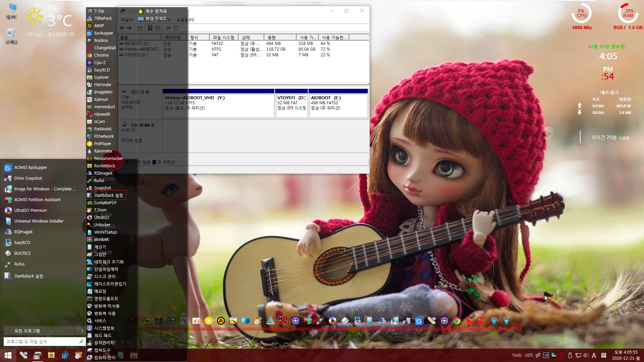Open 내 PC desktop icon
This screenshot has height=362, width=644.
11,11
